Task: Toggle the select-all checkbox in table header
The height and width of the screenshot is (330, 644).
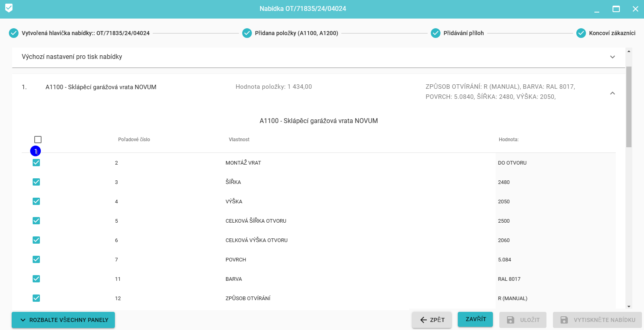Action: 38,140
